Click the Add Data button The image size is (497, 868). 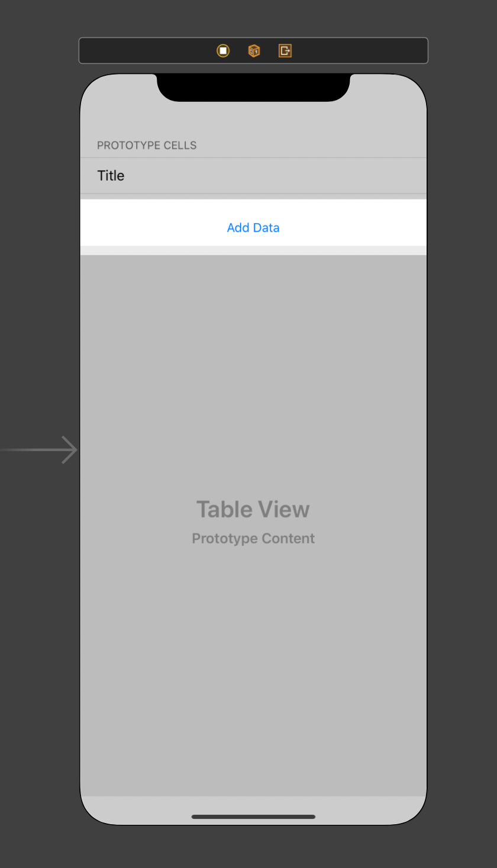[253, 227]
